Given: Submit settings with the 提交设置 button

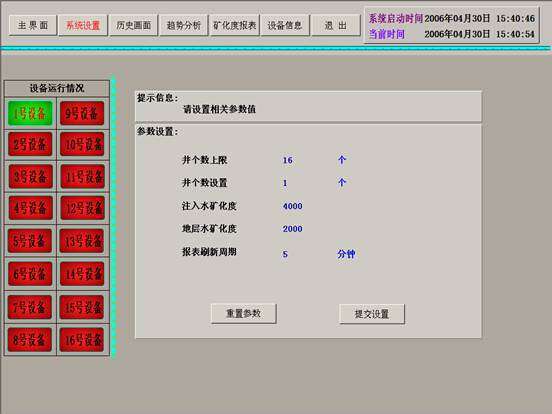Looking at the screenshot, I should [372, 314].
